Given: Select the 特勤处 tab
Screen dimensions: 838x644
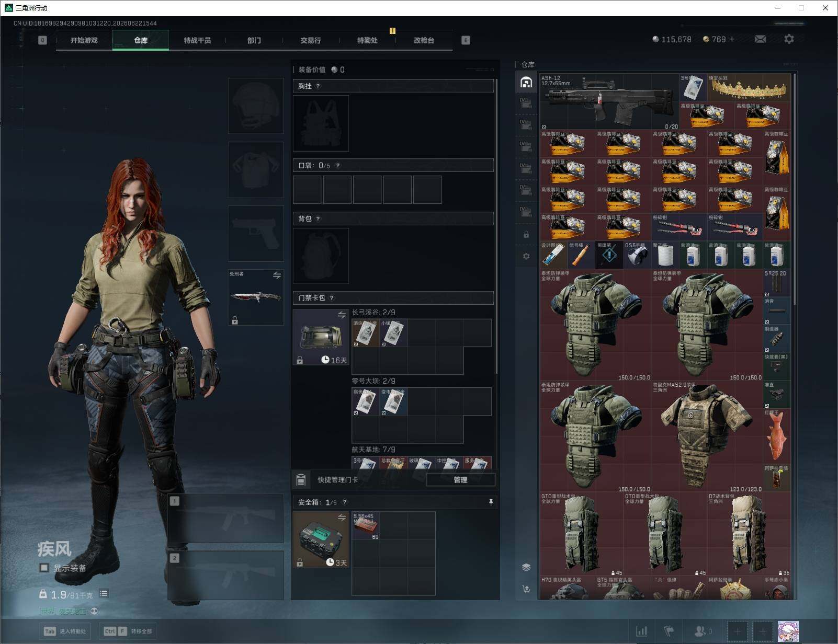Looking at the screenshot, I should 367,40.
